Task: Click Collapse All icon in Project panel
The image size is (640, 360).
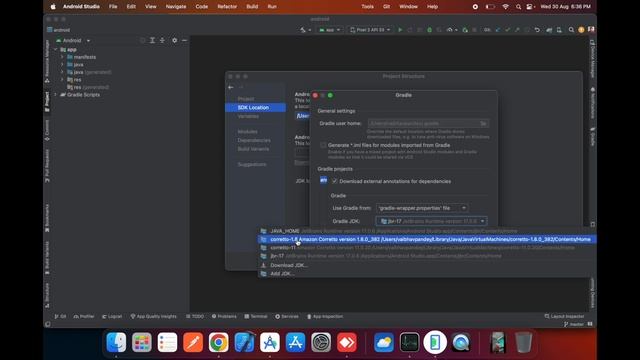Action: pyautogui.click(x=162, y=40)
